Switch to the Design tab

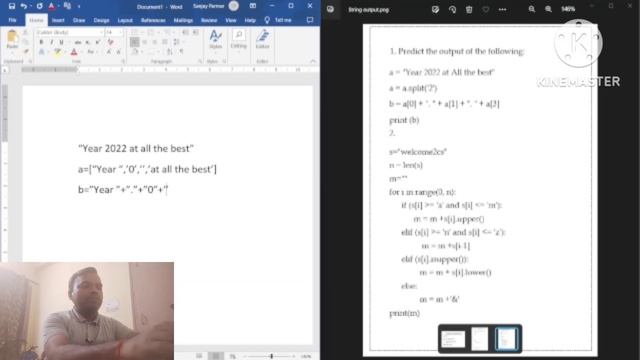coord(101,20)
